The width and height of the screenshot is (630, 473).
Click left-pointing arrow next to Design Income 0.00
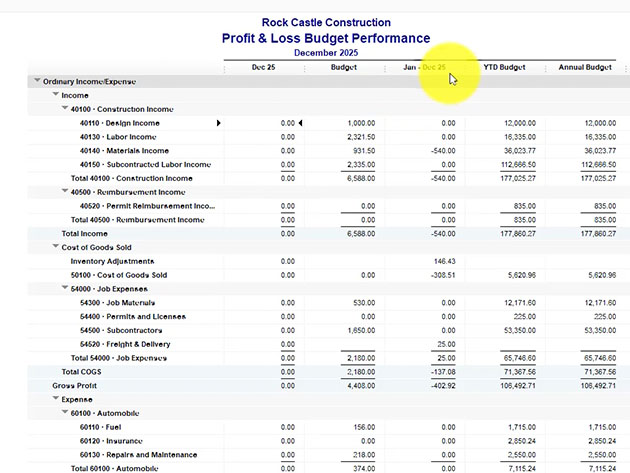click(x=301, y=123)
